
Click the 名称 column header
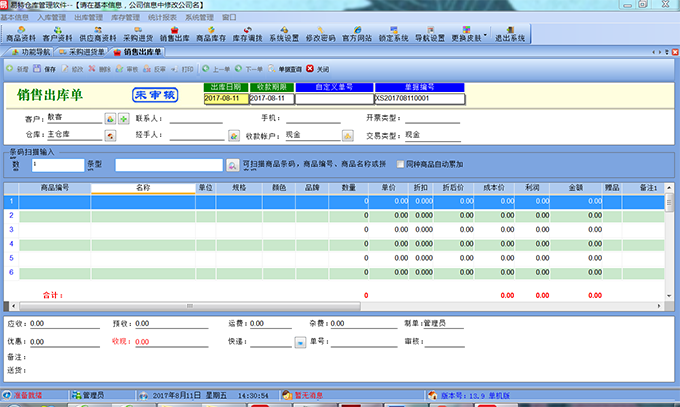tap(143, 188)
